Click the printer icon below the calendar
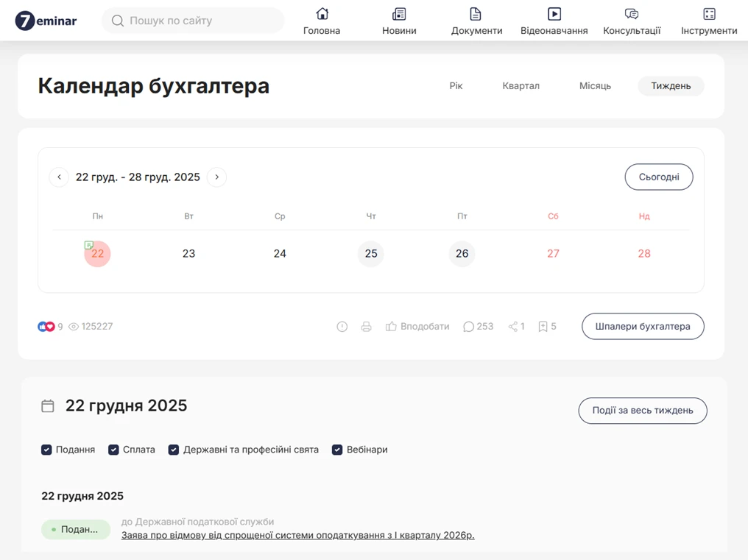Viewport: 748px width, 560px height. 367,326
